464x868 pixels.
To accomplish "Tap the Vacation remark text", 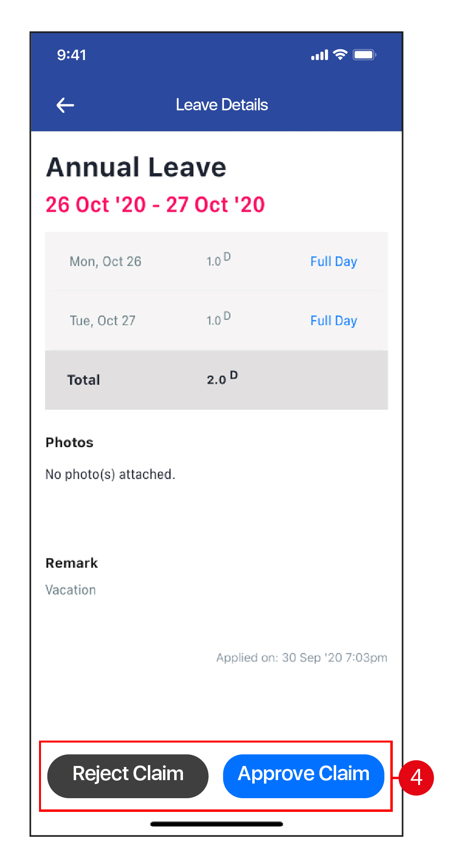I will [x=70, y=590].
